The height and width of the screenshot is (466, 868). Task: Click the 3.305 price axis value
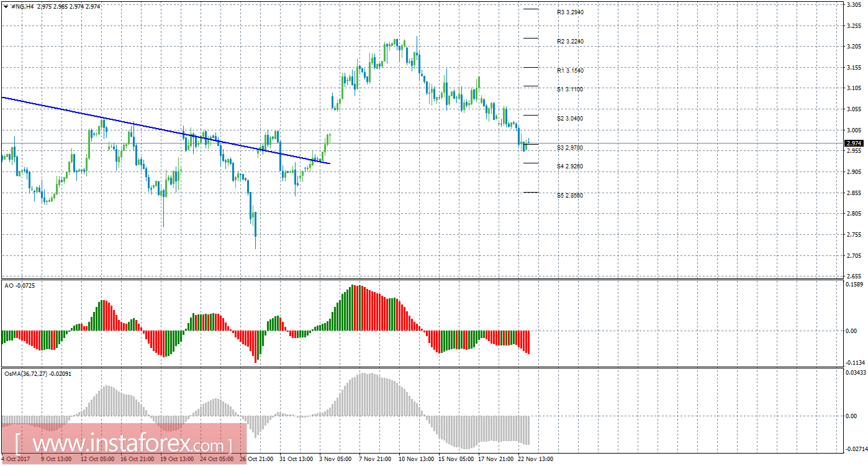(854, 5)
